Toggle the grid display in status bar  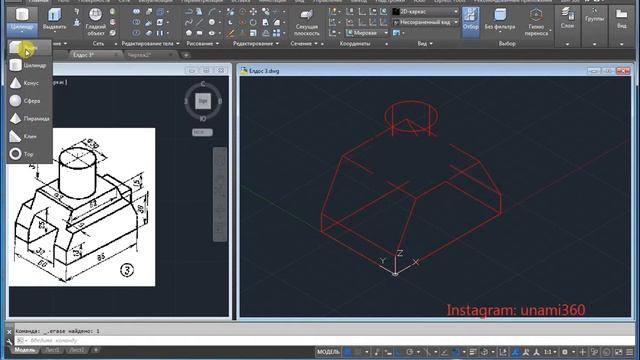point(347,352)
